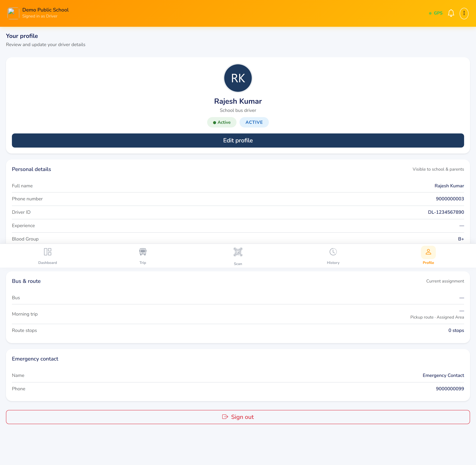476x465 pixels.
Task: Select the Profile tab label
Action: [x=428, y=263]
